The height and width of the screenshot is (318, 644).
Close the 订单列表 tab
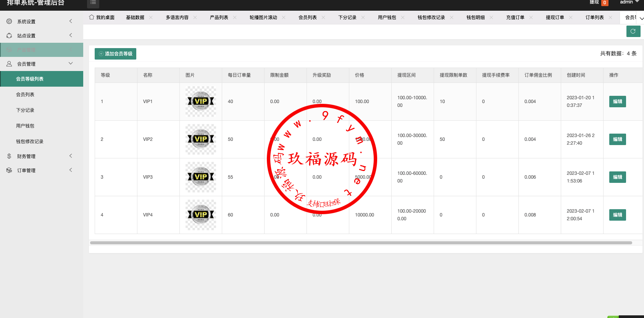[x=610, y=17]
